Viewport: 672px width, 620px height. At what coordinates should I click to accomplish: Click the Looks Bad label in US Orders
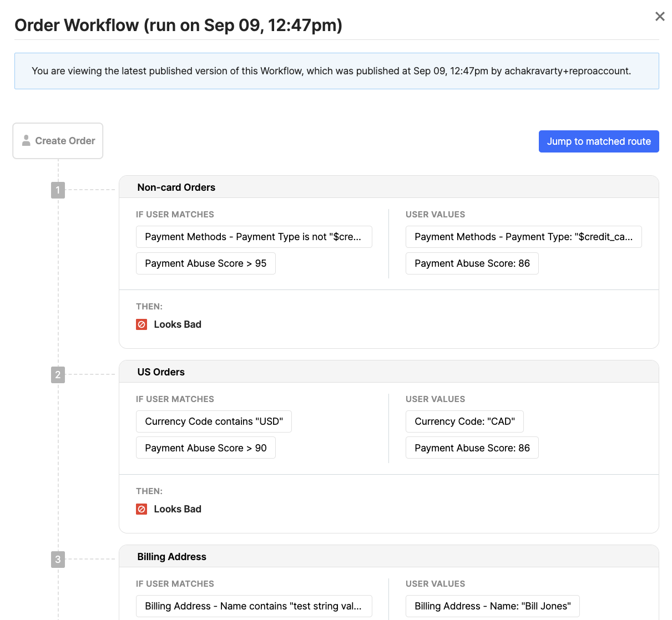click(178, 509)
